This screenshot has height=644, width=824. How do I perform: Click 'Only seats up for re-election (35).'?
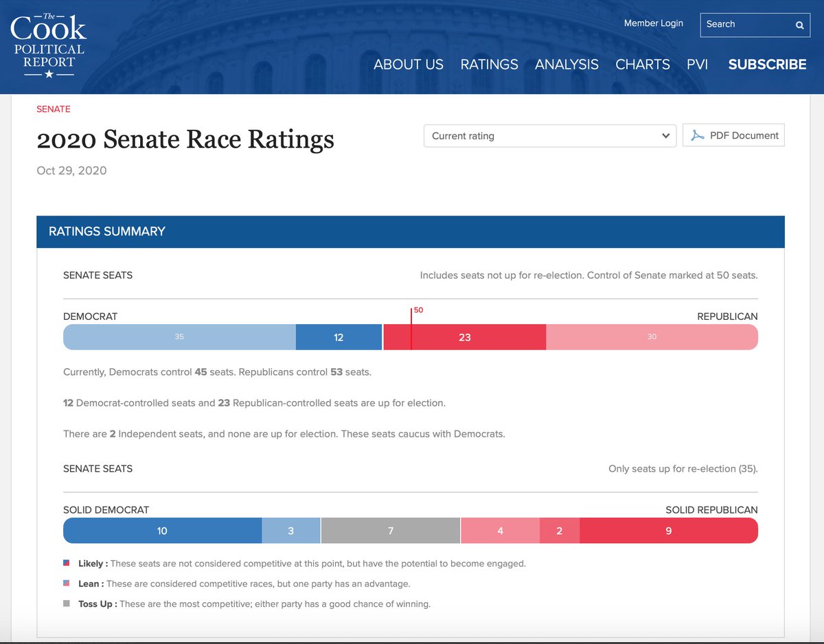tap(683, 469)
